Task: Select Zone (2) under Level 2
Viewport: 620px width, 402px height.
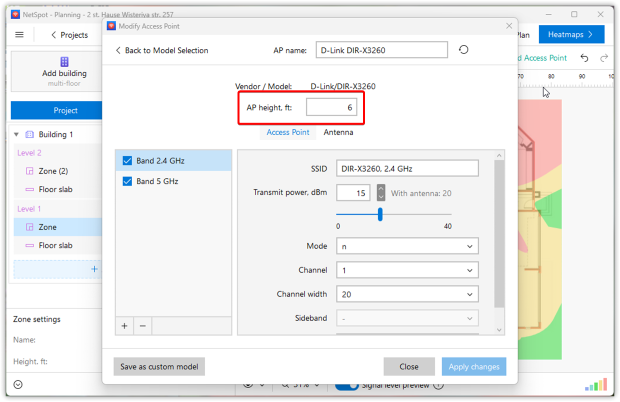Action: pos(53,171)
